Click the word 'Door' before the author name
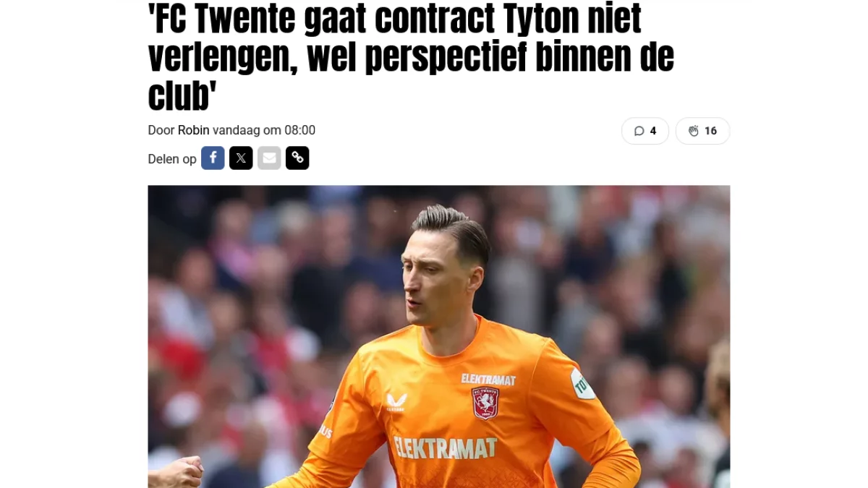This screenshot has width=868, height=488. (x=161, y=130)
